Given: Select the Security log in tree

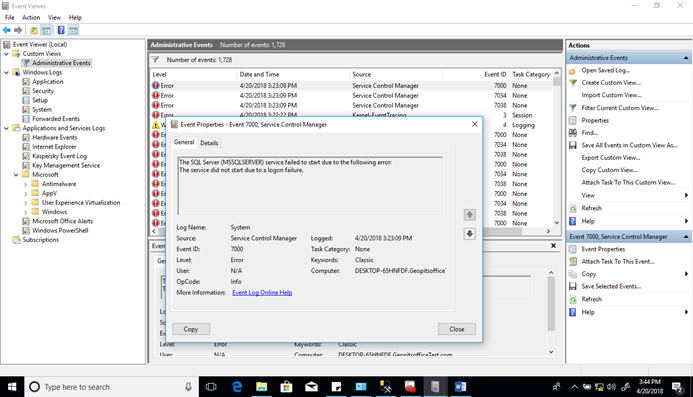Looking at the screenshot, I should (43, 91).
